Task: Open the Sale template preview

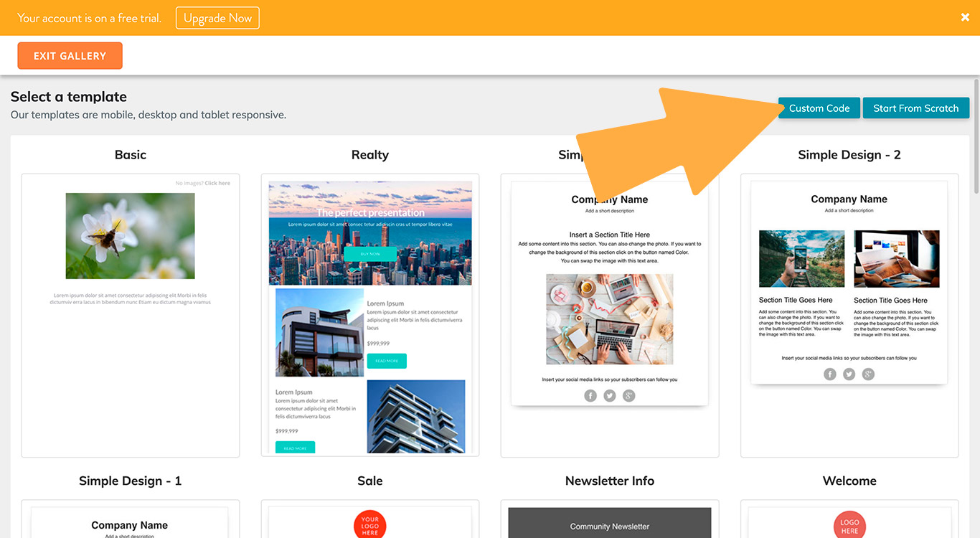Action: [370, 519]
